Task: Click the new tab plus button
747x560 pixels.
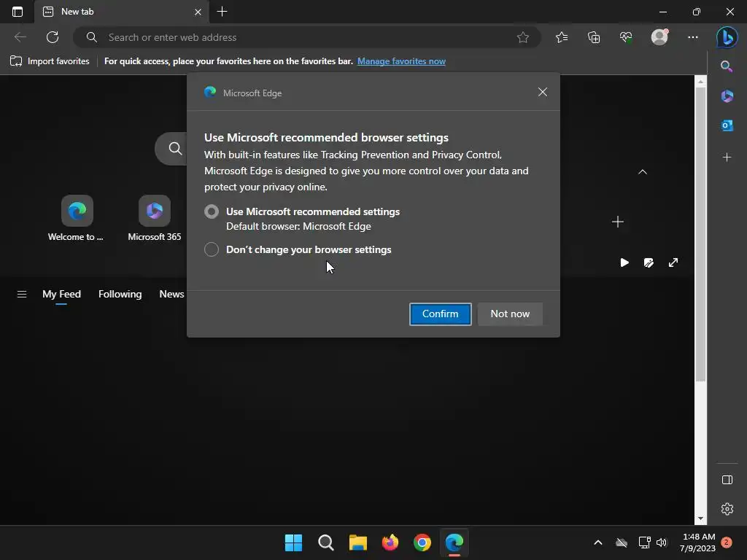Action: pos(222,12)
